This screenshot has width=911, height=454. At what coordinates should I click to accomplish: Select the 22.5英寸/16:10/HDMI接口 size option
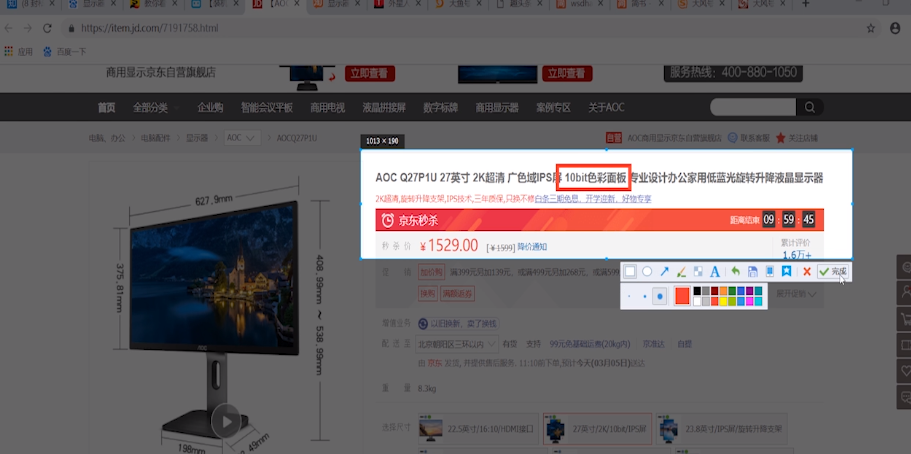click(x=478, y=429)
